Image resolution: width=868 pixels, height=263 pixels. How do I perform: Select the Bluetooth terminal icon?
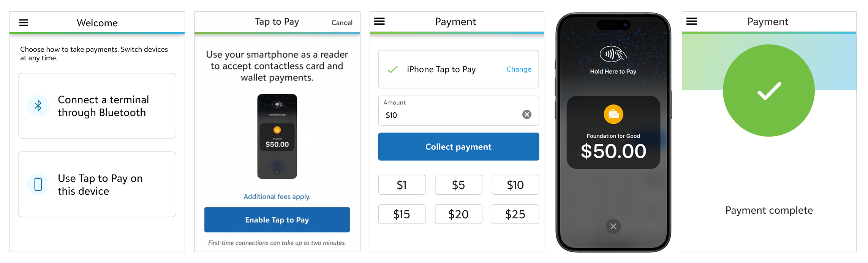point(38,106)
